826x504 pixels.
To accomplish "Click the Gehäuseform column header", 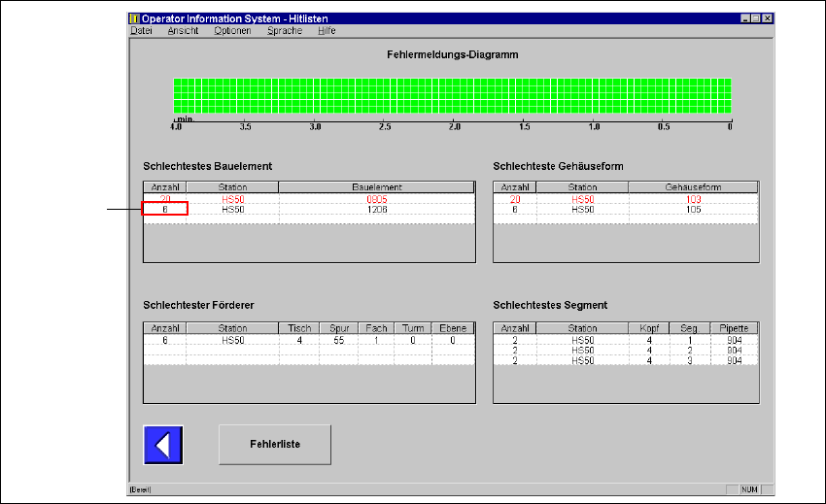I will click(693, 187).
